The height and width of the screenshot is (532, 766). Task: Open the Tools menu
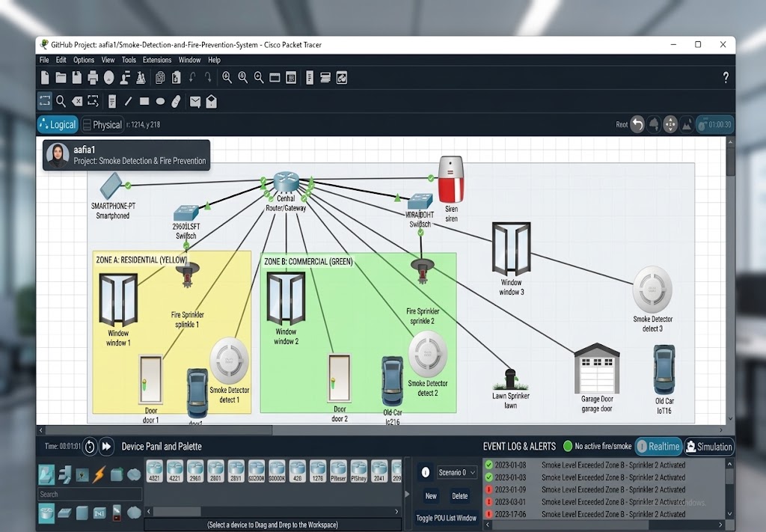pyautogui.click(x=129, y=60)
